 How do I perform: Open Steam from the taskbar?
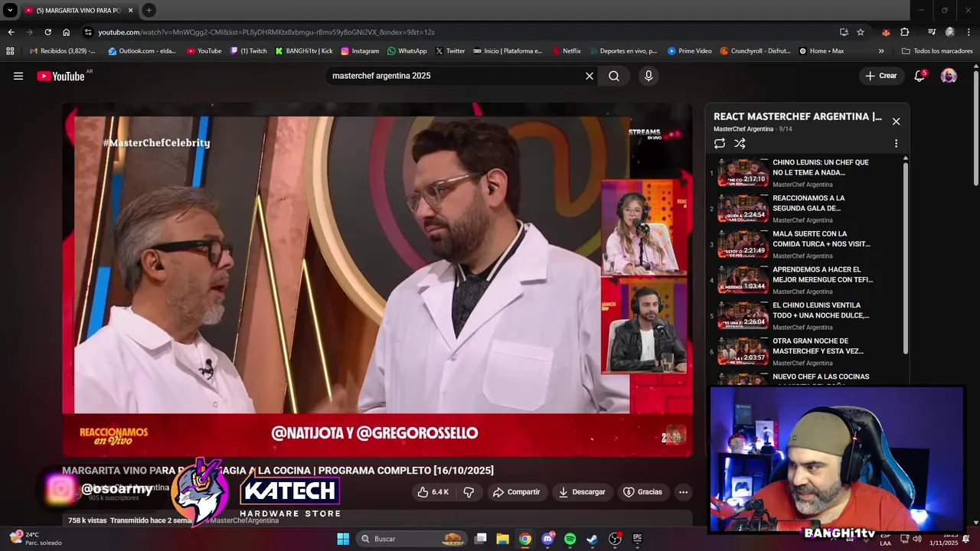(592, 539)
